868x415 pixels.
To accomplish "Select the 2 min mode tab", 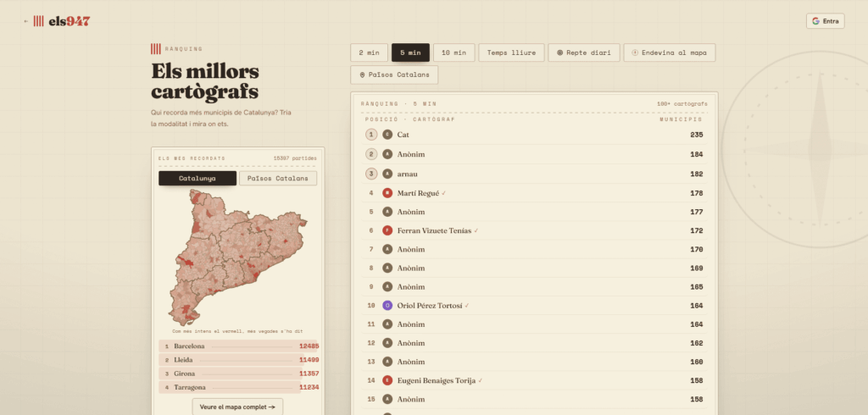I will [370, 53].
